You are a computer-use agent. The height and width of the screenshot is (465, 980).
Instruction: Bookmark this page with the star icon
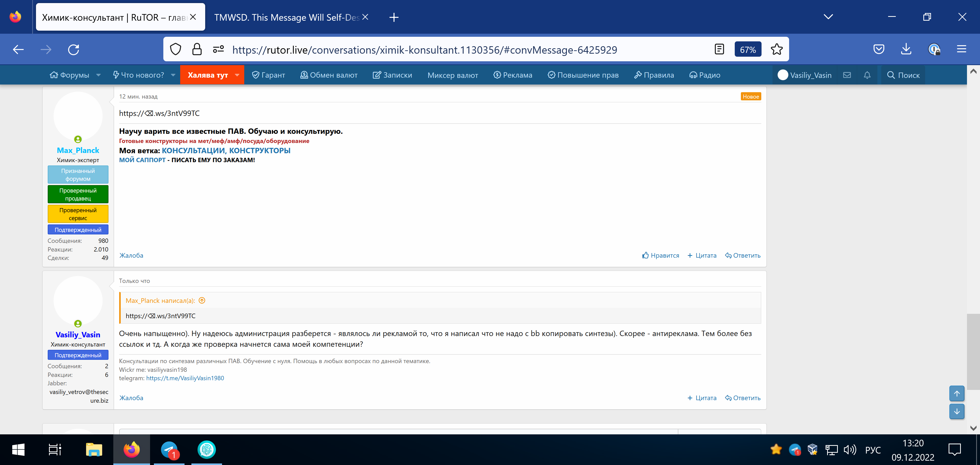776,50
